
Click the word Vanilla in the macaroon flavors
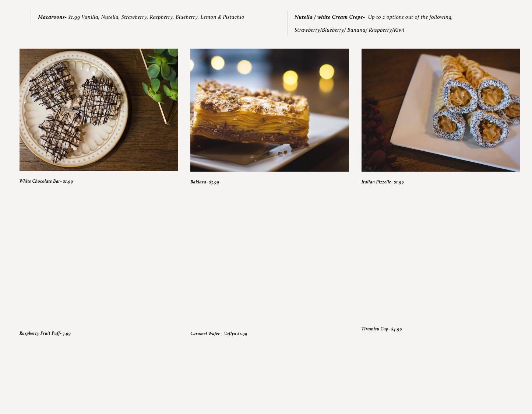click(x=90, y=17)
